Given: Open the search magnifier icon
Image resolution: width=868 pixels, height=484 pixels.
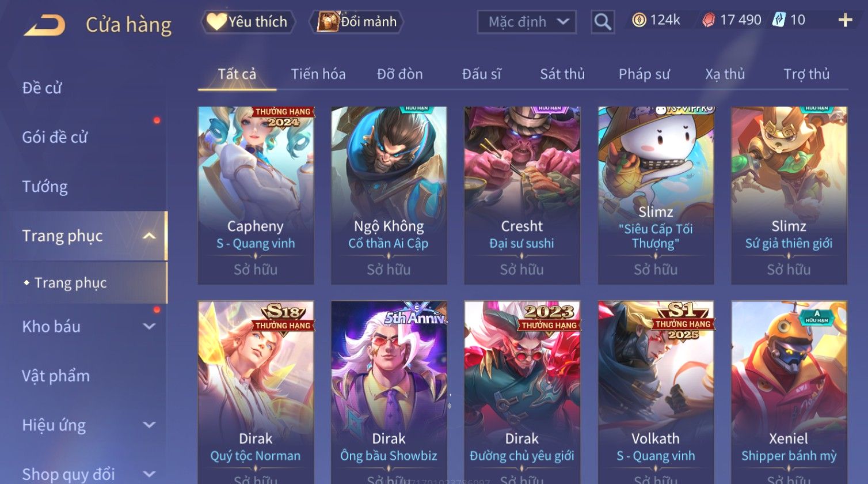Looking at the screenshot, I should coord(603,22).
